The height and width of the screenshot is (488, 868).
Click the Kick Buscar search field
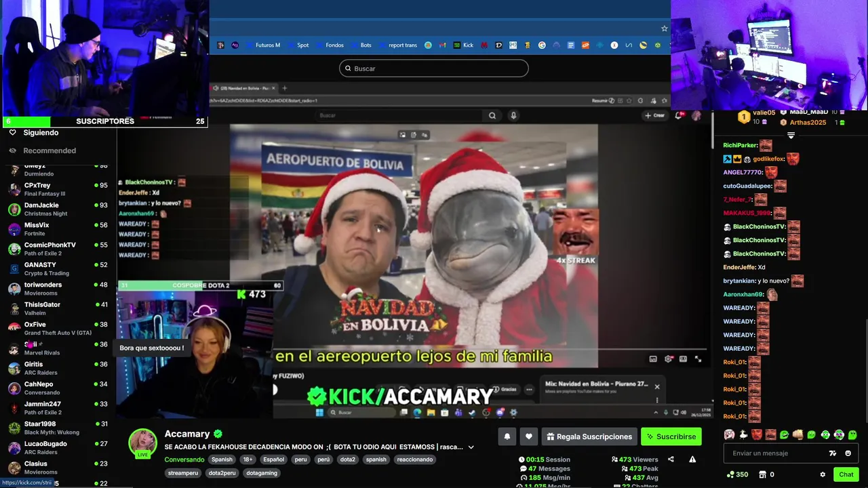click(434, 68)
